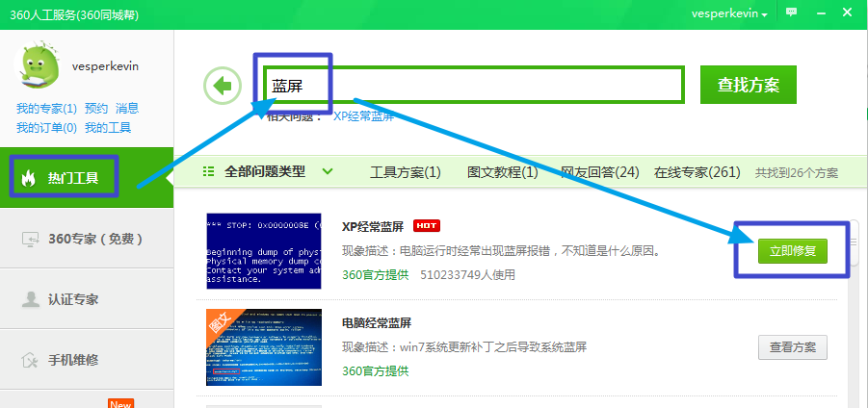Click 360官方提供 under XP经常蓝屏
Screen dimensions: 868x408
[376, 274]
